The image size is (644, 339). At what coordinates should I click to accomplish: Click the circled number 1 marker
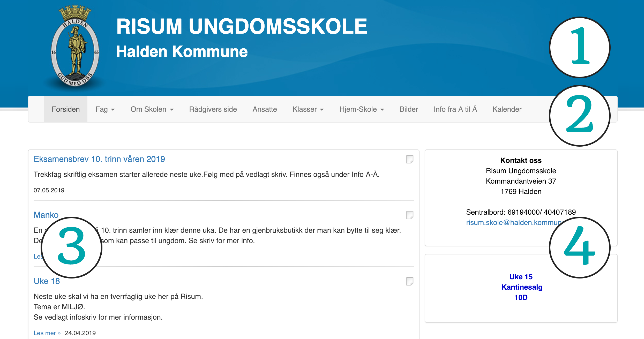click(579, 48)
